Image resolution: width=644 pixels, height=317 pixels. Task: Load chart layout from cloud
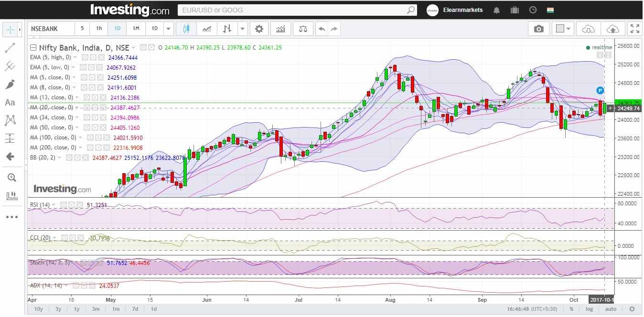pos(589,29)
